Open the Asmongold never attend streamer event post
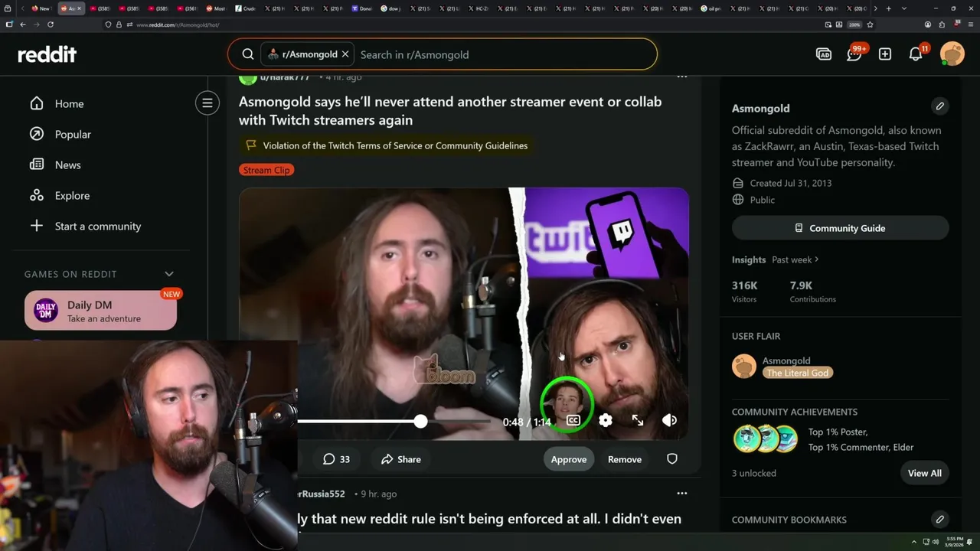980x551 pixels. (x=450, y=110)
